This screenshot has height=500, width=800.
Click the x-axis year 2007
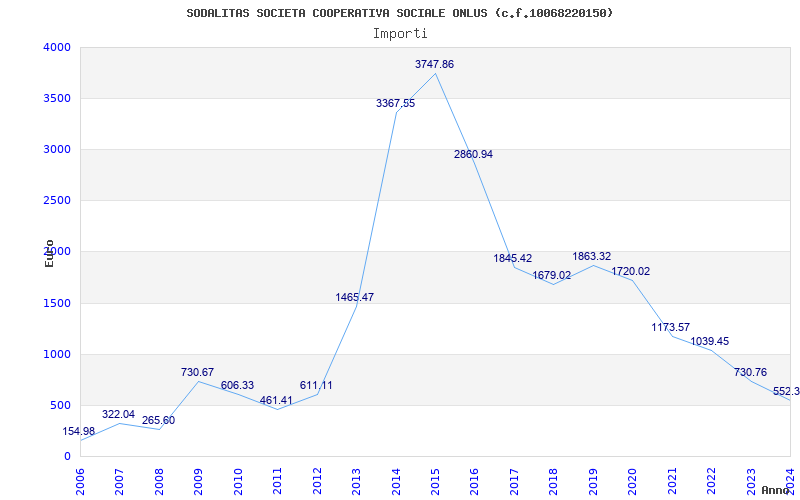pyautogui.click(x=119, y=481)
